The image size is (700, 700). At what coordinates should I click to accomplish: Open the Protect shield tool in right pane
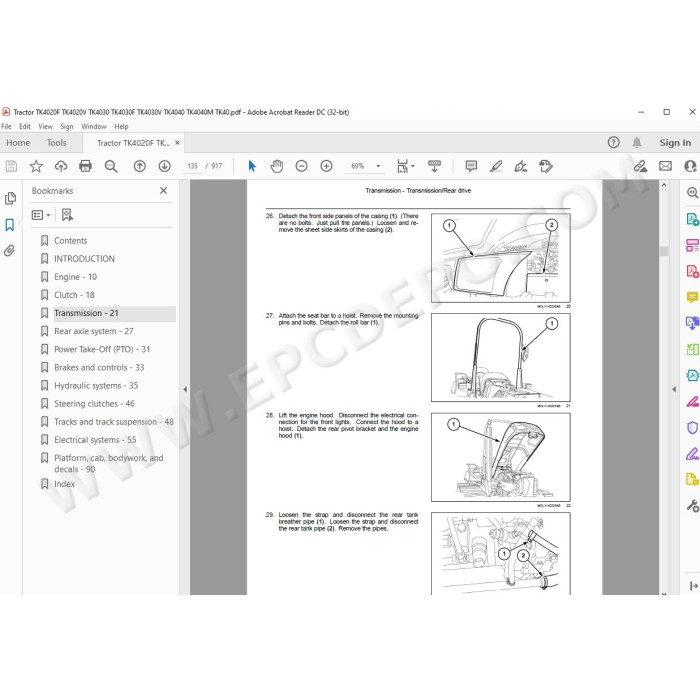692,428
